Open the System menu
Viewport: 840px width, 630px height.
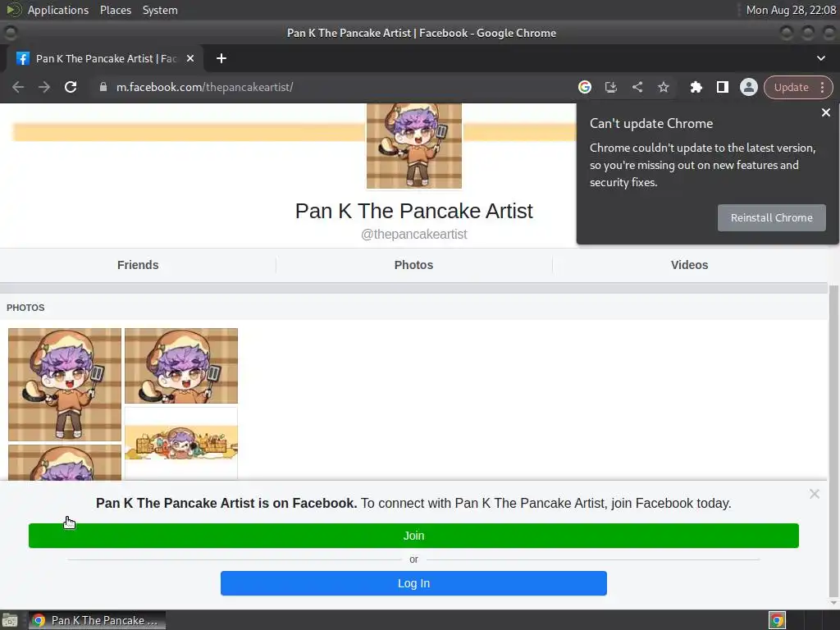click(x=160, y=10)
